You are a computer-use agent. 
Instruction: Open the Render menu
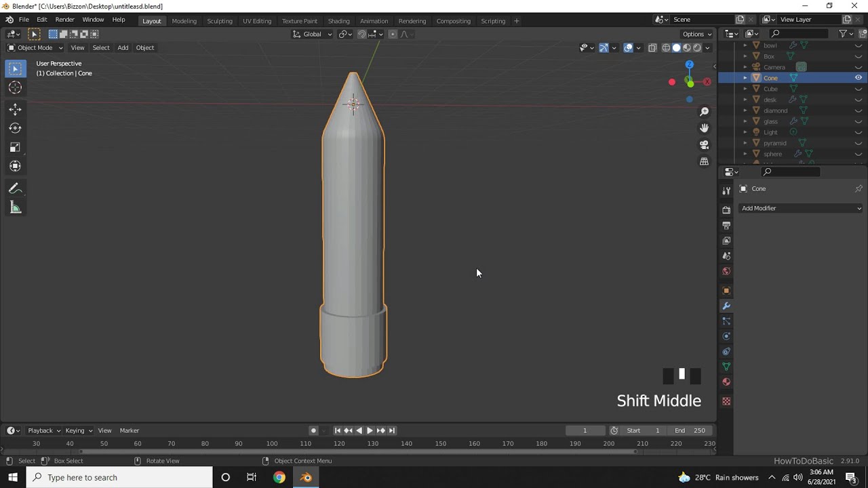(x=64, y=20)
